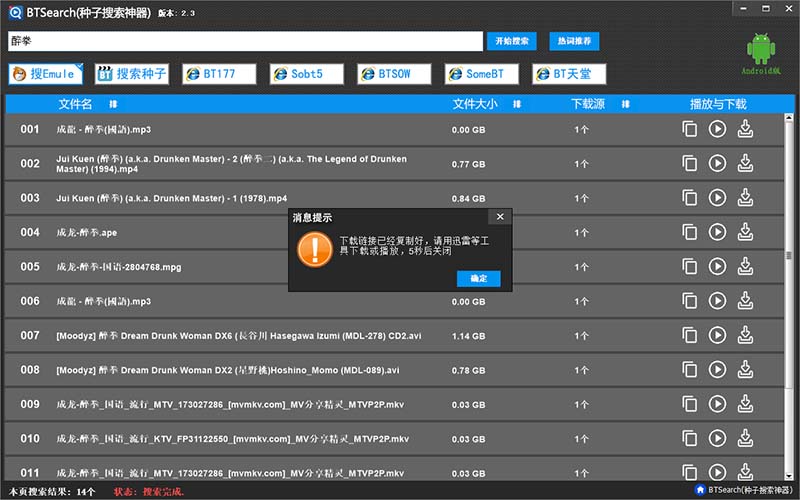
Task: Confirm the dialog with 确定
Action: point(478,278)
